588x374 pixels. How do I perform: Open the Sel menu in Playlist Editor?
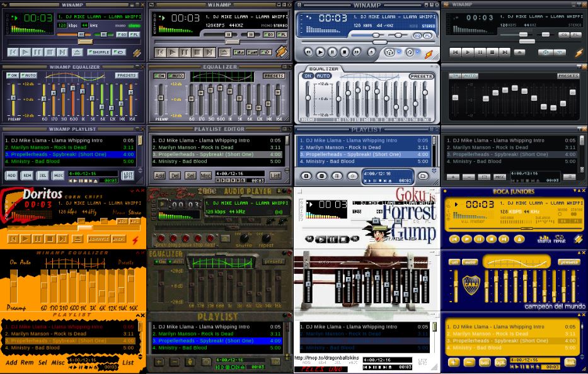190,176
